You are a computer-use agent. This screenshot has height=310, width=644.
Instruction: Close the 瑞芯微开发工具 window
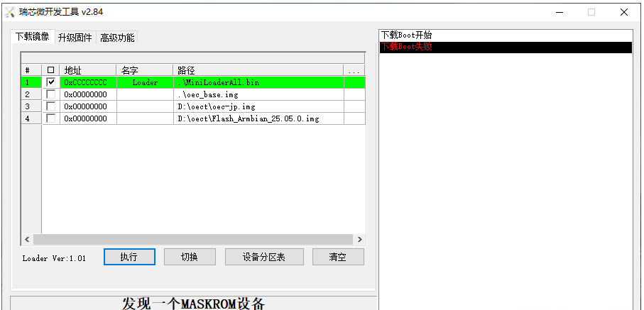624,12
